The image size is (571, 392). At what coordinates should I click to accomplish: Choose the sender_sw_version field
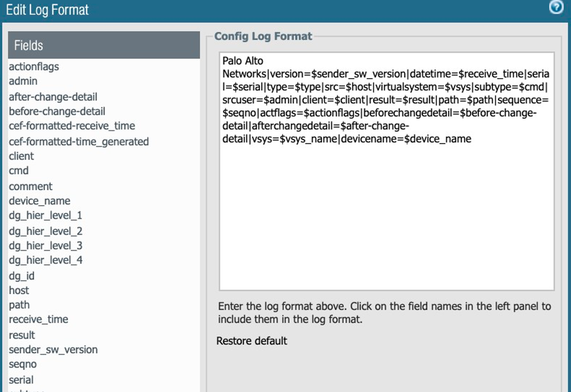point(53,350)
